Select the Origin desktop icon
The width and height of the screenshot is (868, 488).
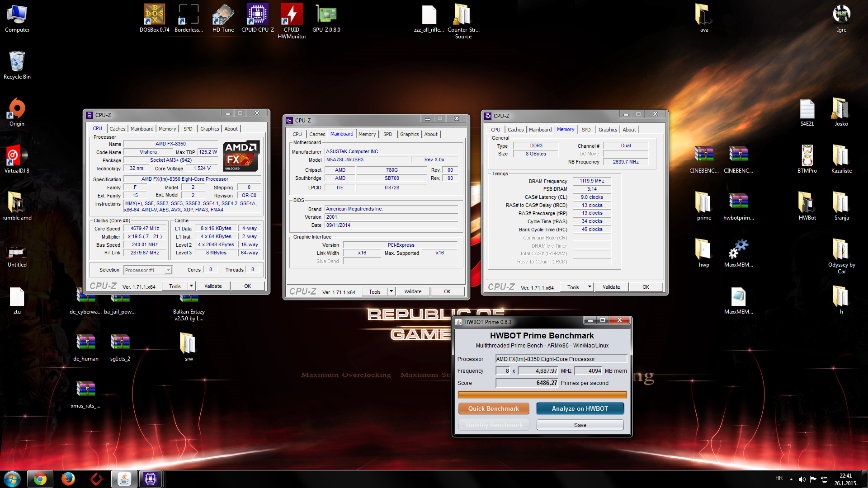(17, 112)
